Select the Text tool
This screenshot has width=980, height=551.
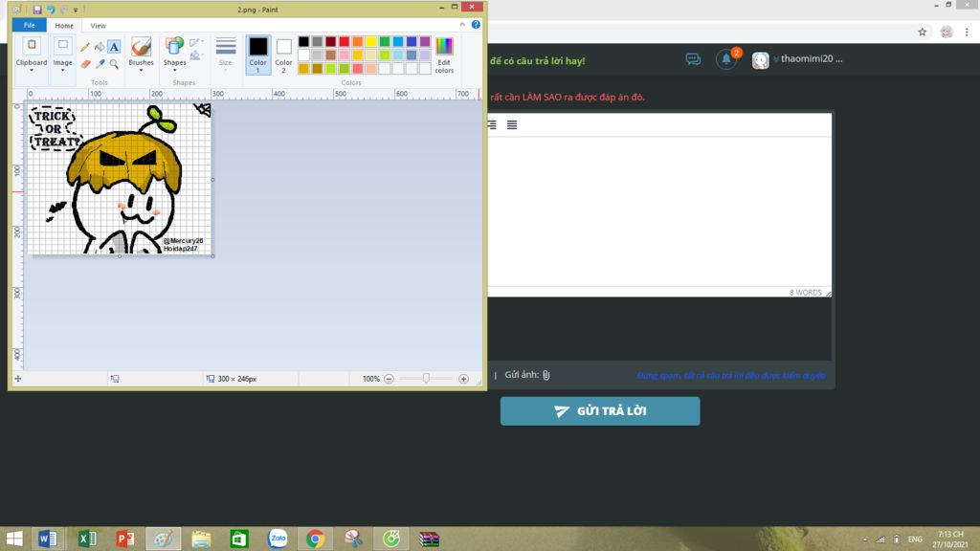pyautogui.click(x=114, y=47)
